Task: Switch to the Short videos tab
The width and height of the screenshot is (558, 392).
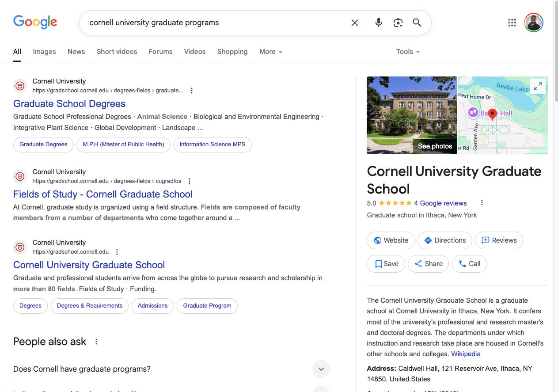Action: coord(117,52)
